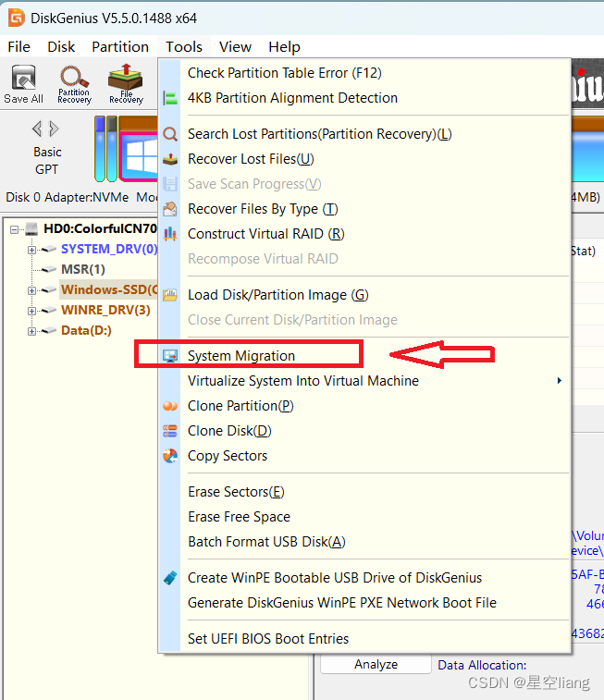Viewport: 604px width, 700px height.
Task: Choose Recover Lost Files menu entry
Action: coord(364,159)
